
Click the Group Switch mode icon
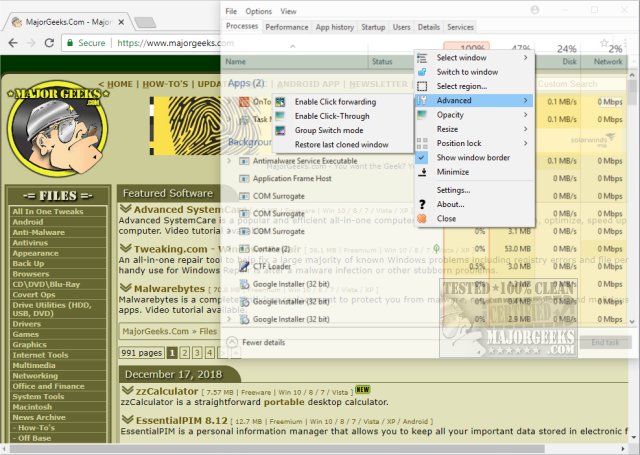[x=280, y=131]
